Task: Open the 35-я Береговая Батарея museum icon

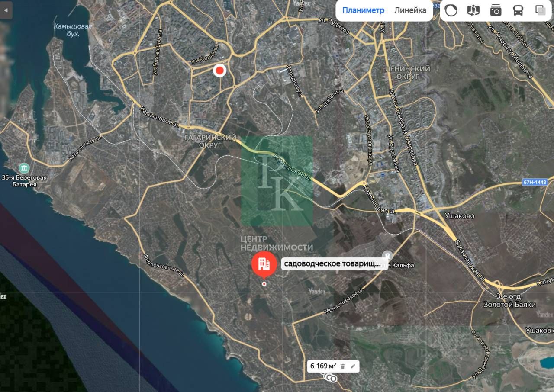Action: point(24,167)
